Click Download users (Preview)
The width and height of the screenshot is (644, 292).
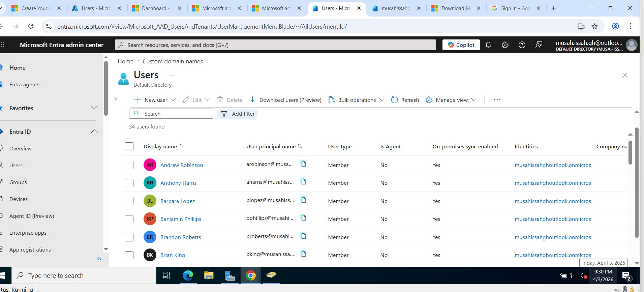[285, 100]
